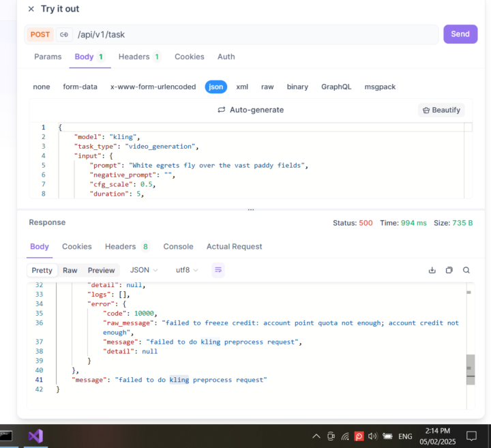Open the request Headers tab
This screenshot has width=491, height=448.
140,57
